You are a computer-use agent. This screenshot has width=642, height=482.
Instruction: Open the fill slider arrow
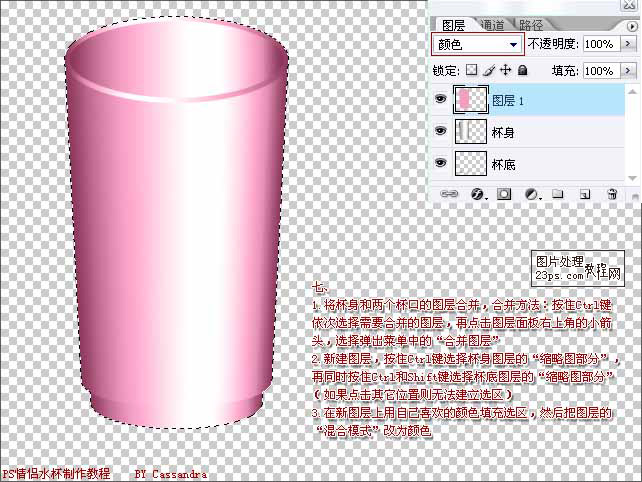[x=628, y=70]
